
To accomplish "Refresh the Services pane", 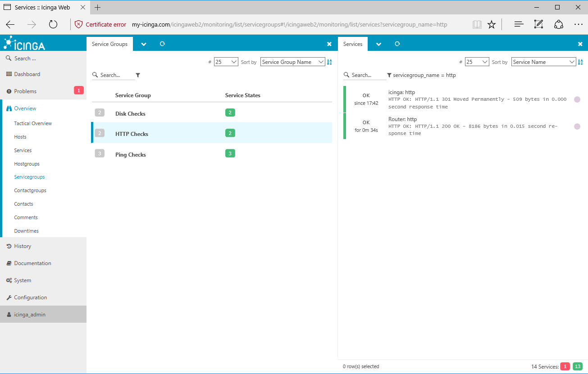I will (x=397, y=44).
